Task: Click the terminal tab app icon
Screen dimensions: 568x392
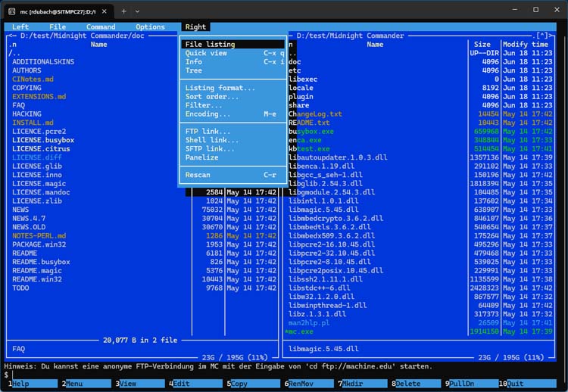Action: pos(11,11)
